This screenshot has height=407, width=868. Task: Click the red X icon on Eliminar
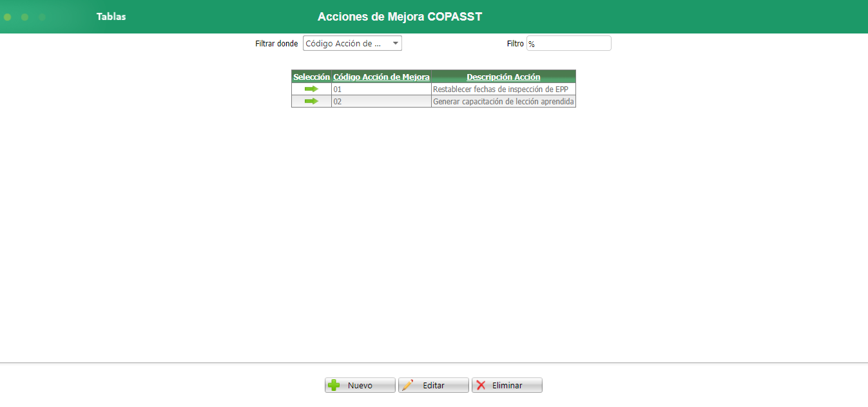point(483,384)
